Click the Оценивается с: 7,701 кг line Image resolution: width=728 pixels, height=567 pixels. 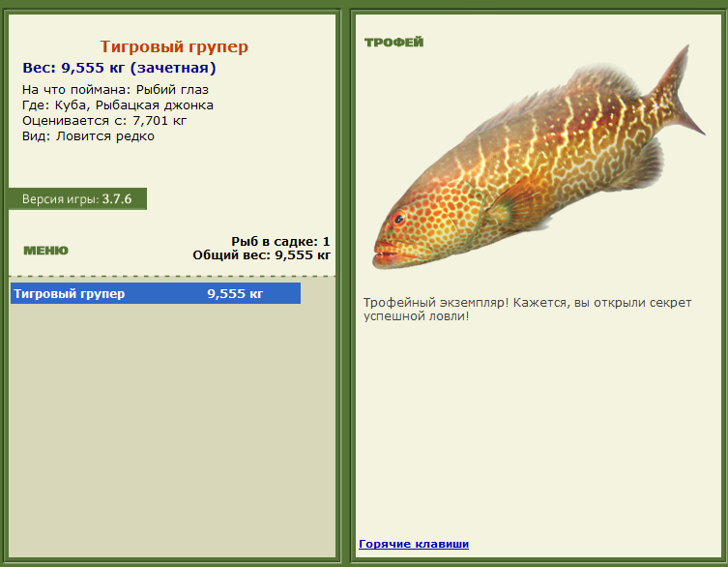point(104,121)
